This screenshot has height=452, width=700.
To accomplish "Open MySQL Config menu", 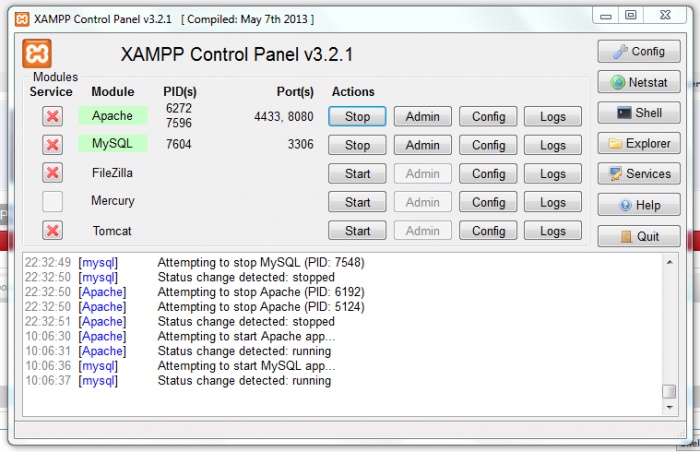I will pyautogui.click(x=488, y=145).
